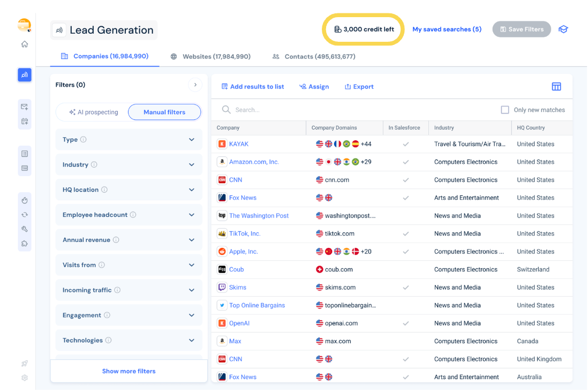Click Add results to list
This screenshot has width=588, height=392.
[253, 87]
